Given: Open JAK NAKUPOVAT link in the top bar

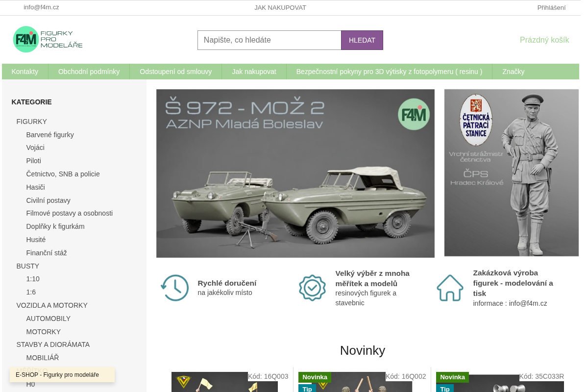Looking at the screenshot, I should [x=280, y=7].
